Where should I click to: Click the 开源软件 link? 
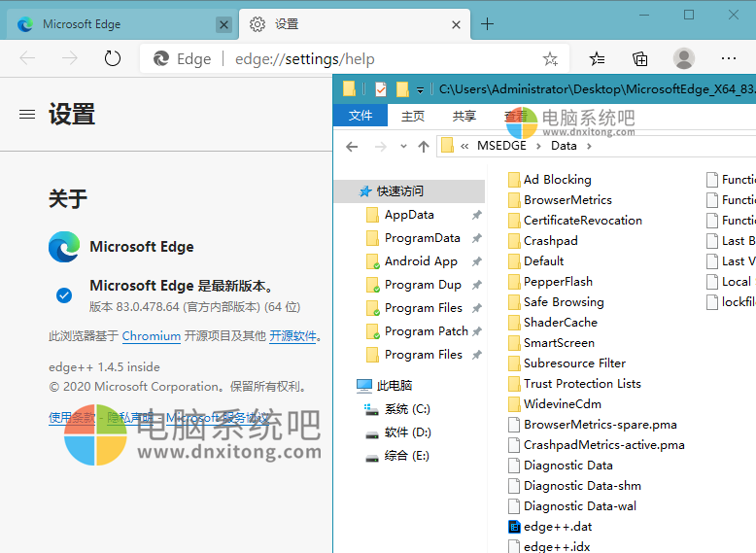(x=292, y=336)
